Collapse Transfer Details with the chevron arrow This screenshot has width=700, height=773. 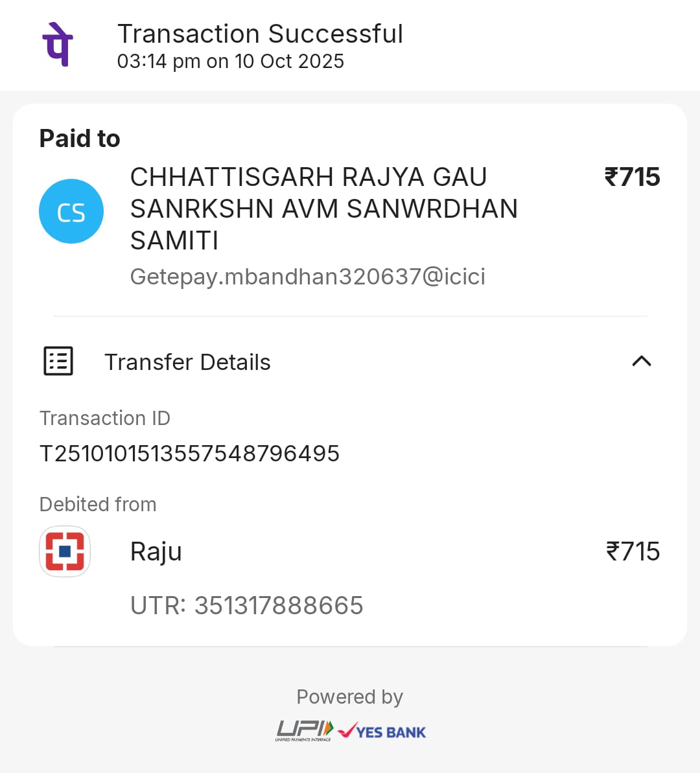click(641, 361)
